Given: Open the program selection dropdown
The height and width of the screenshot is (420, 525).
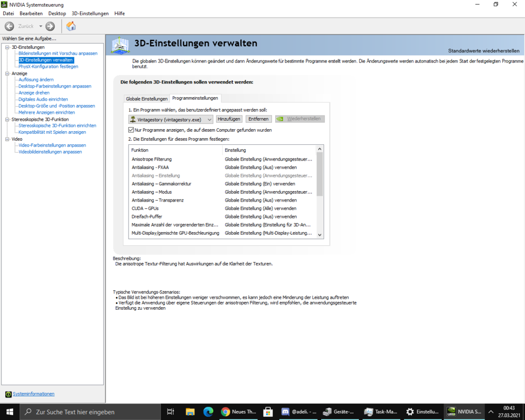Looking at the screenshot, I should 209,119.
